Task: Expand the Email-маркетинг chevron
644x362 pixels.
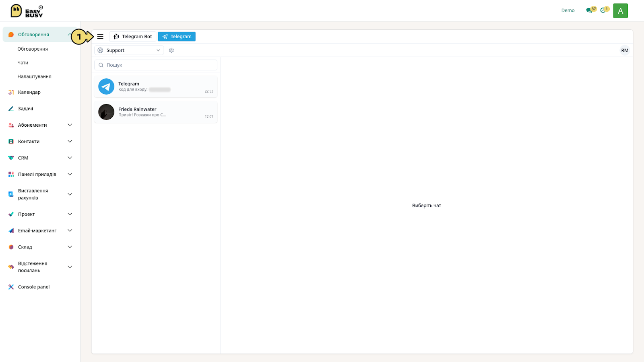Action: pos(70,231)
